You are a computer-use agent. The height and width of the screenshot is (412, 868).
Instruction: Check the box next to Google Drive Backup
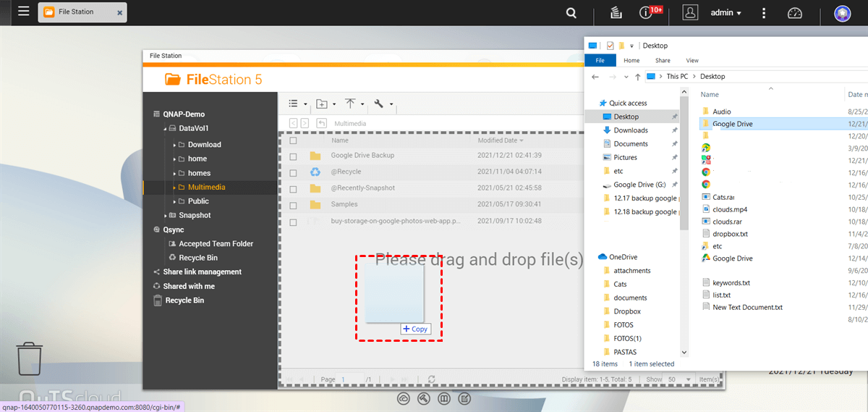pos(293,156)
